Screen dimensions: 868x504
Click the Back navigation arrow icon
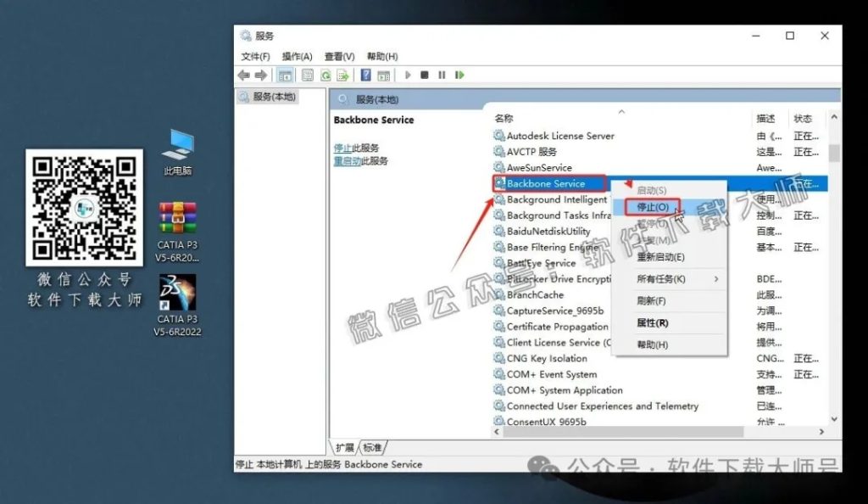pos(243,75)
